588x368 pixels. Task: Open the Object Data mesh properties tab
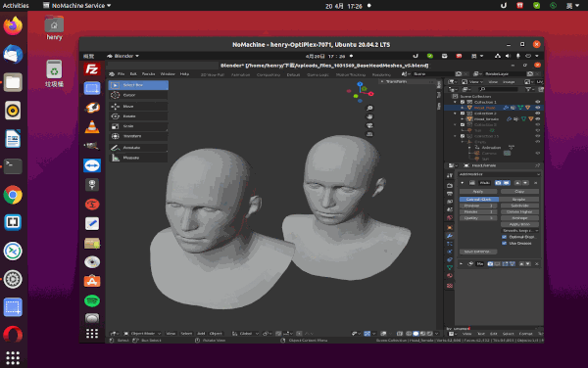coord(450,267)
